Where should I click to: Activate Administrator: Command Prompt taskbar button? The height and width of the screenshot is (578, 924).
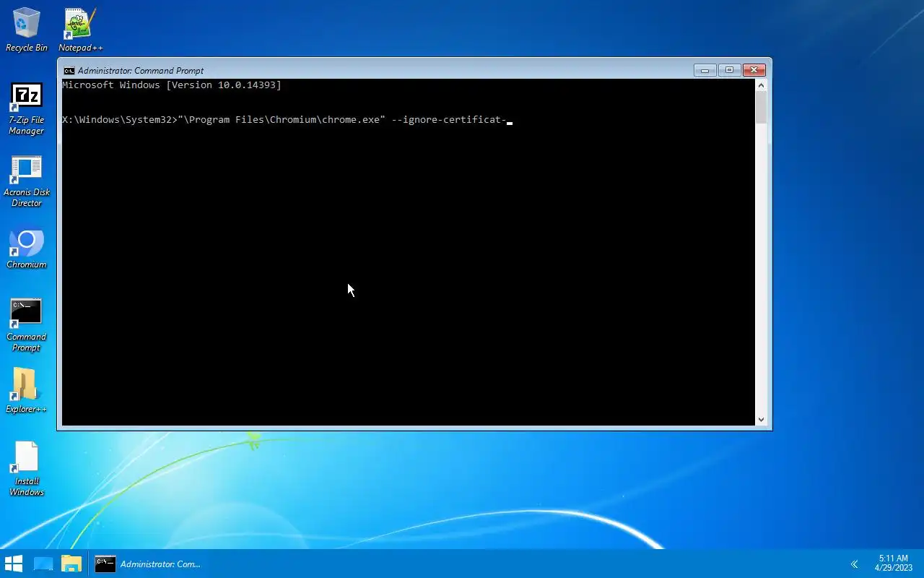pos(150,564)
